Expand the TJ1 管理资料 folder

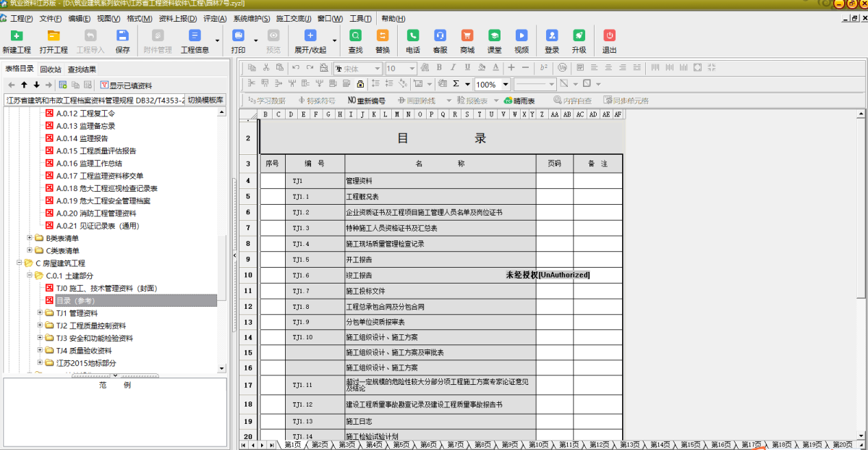41,313
